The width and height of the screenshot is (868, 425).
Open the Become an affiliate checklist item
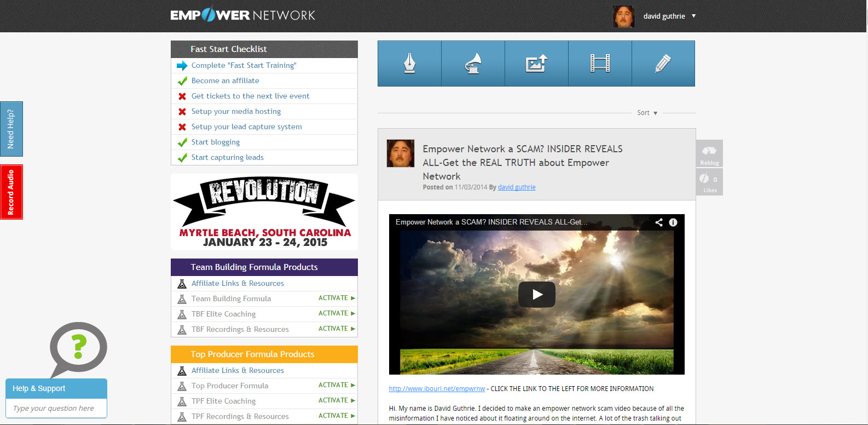click(225, 81)
